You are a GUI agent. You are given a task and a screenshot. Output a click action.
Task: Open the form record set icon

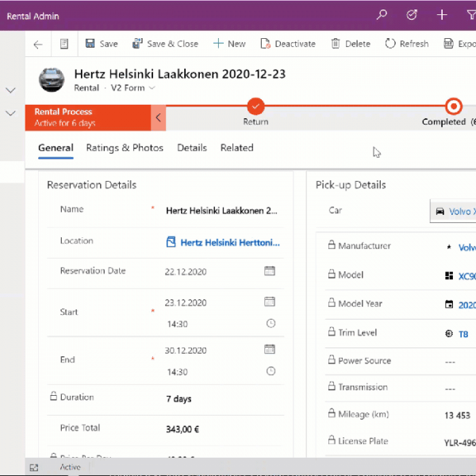coord(64,44)
